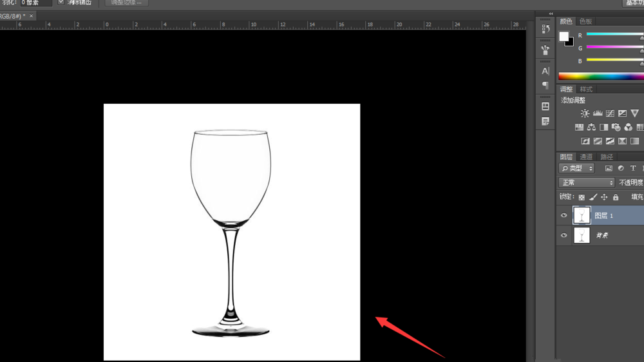Hide the 背景 layer using its eye icon
644x362 pixels.
point(564,236)
